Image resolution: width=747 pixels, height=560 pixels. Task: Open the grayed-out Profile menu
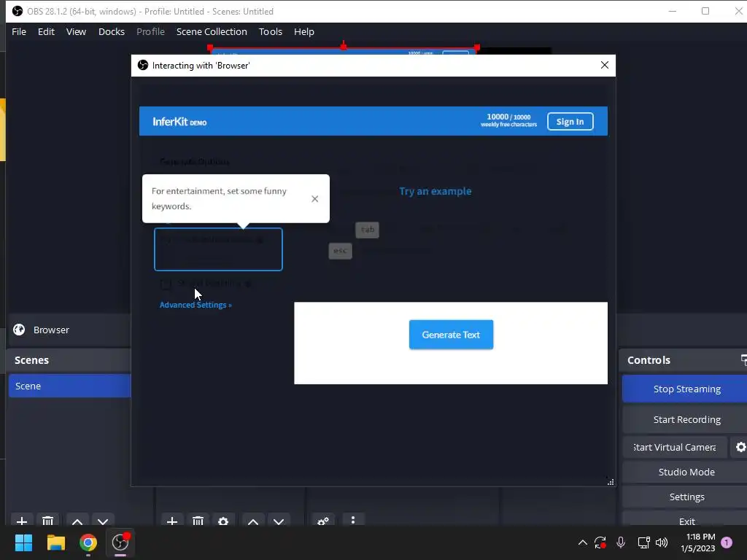tap(150, 31)
